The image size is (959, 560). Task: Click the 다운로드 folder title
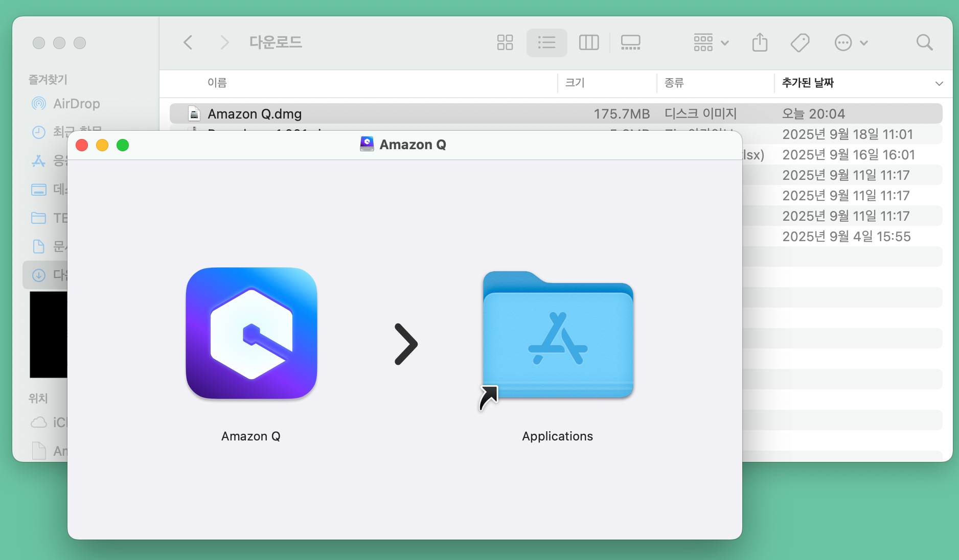point(276,42)
